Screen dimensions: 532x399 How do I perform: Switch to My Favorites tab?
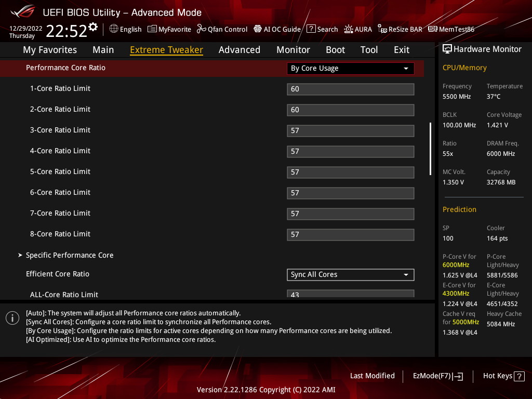click(x=50, y=50)
